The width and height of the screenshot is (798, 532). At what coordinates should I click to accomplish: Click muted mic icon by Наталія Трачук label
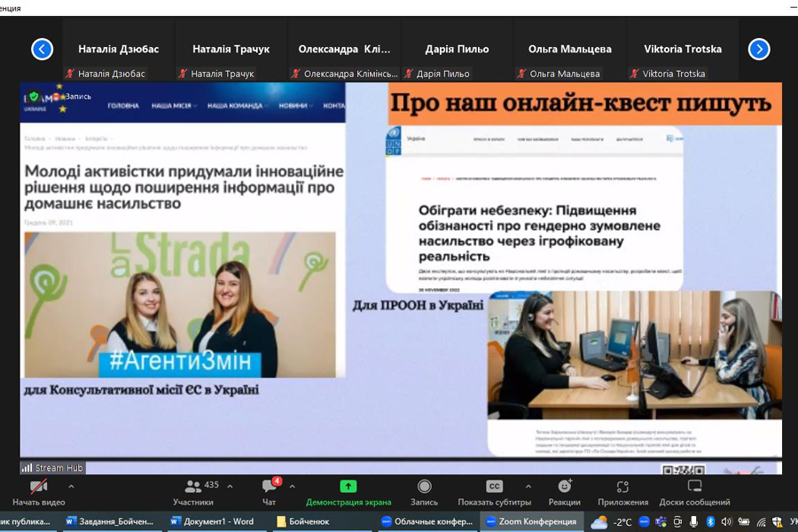[x=184, y=74]
